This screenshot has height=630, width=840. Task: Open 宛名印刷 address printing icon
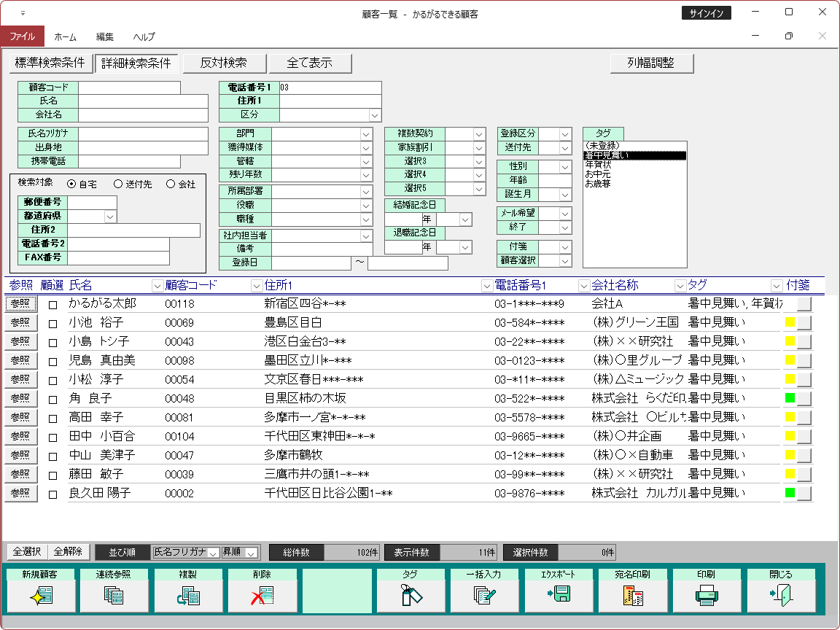pyautogui.click(x=633, y=596)
